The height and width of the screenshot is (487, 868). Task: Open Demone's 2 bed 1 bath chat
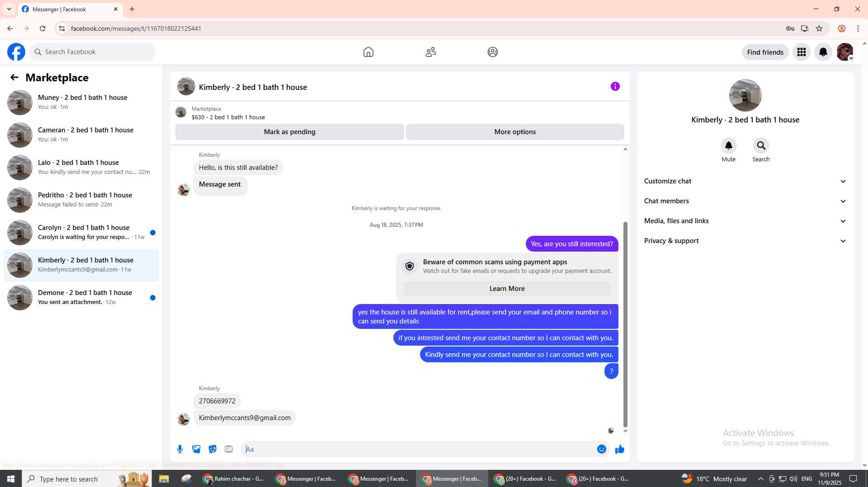point(81,298)
